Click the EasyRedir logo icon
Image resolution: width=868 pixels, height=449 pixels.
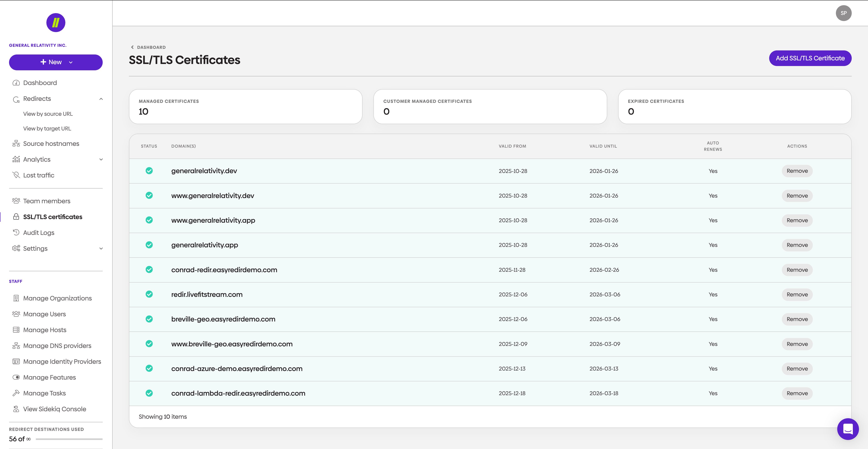(x=56, y=23)
